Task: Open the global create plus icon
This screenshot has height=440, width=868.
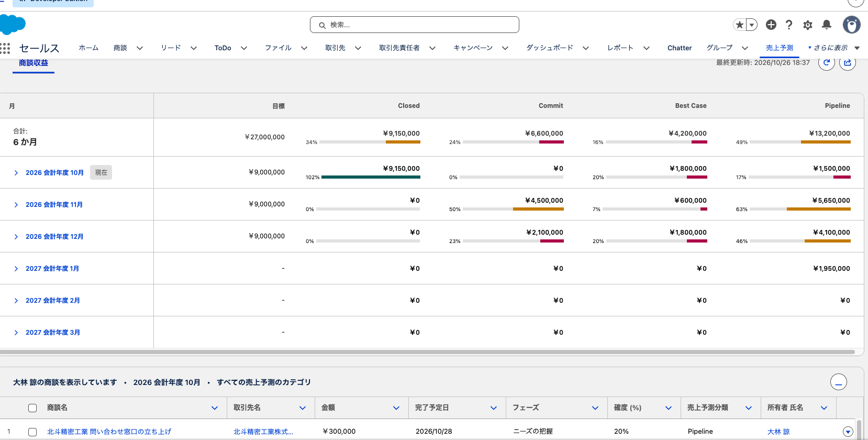Action: (x=771, y=25)
